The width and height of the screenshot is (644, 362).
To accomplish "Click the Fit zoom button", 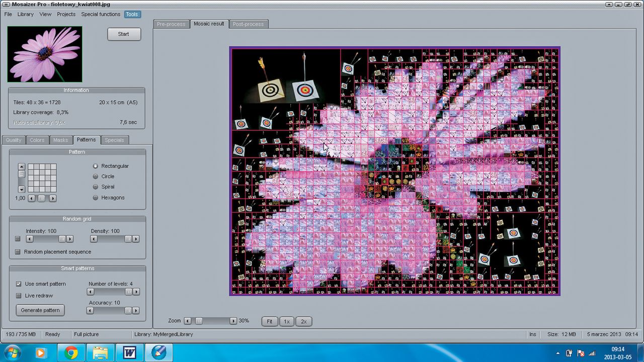I will click(270, 321).
